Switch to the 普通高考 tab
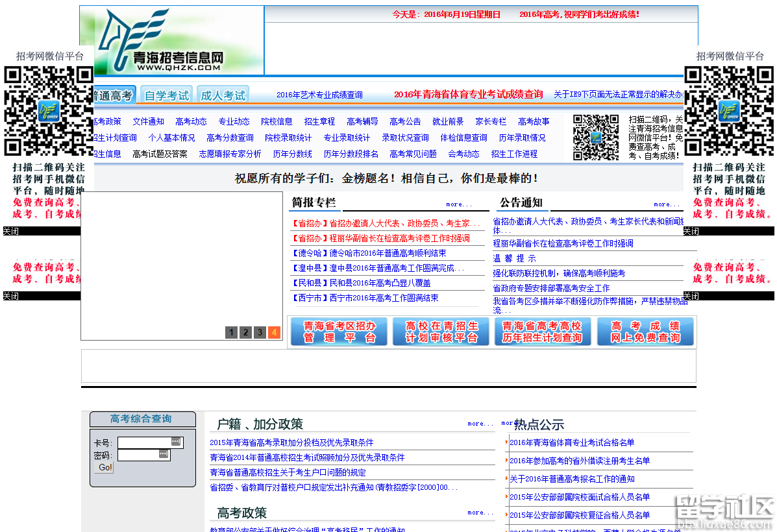Image resolution: width=777 pixels, height=532 pixels. pos(114,95)
